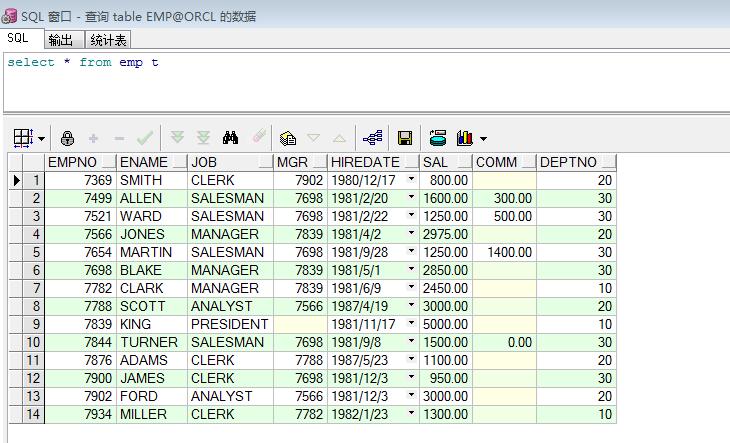Select row 14 by its row number
Image resolution: width=730 pixels, height=443 pixels.
34,414
